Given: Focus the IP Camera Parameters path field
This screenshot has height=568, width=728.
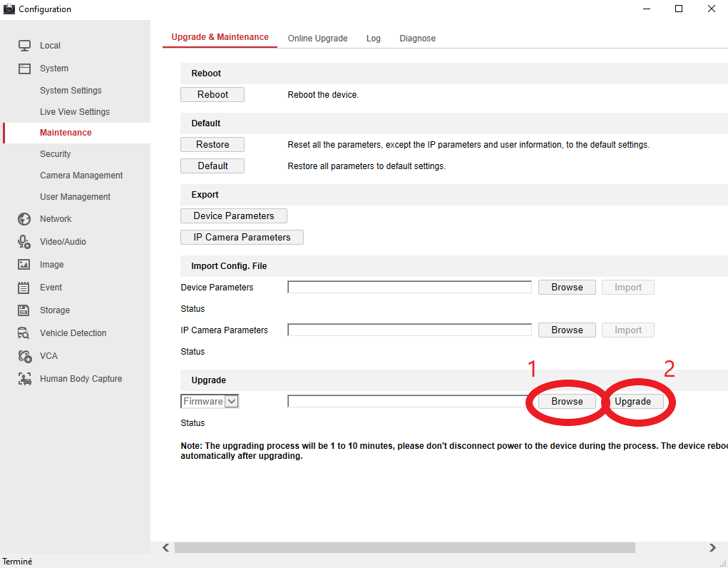Looking at the screenshot, I should tap(409, 330).
